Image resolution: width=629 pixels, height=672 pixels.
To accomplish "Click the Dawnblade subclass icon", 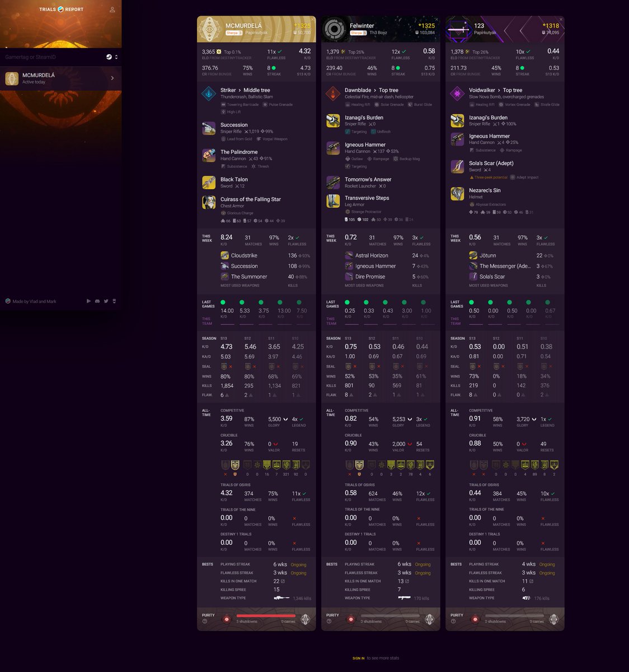I will click(333, 94).
